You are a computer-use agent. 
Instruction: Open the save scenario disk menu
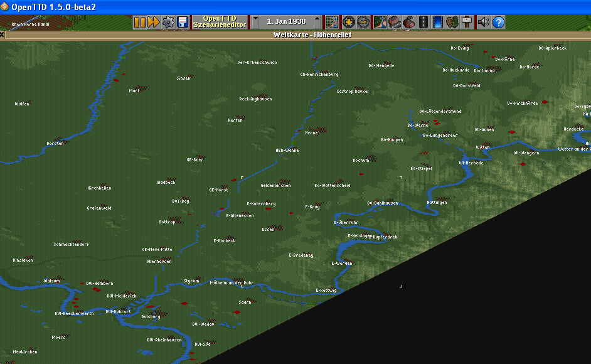[183, 23]
